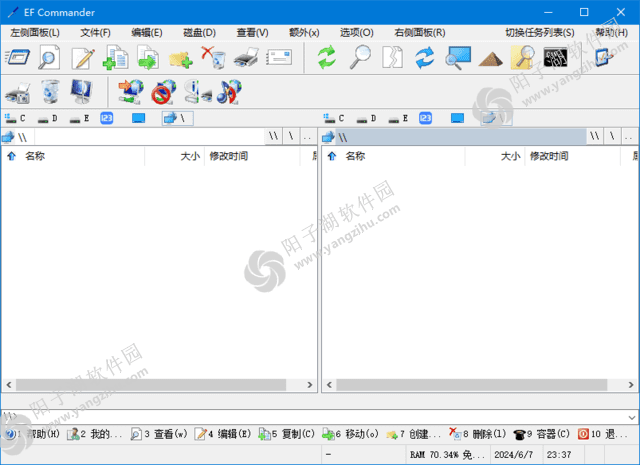
Task: Click the checklist options icon at toolbar end
Action: [x=604, y=57]
